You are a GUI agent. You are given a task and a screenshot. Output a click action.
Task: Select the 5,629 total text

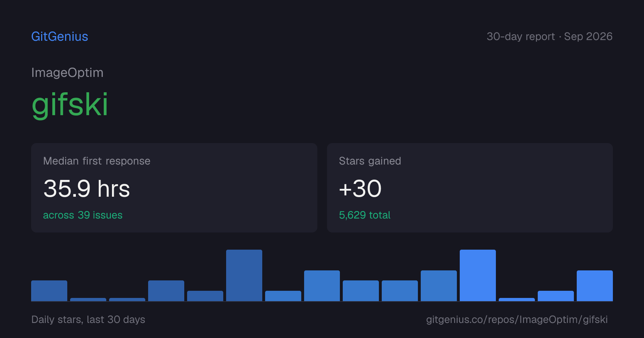[x=365, y=215]
